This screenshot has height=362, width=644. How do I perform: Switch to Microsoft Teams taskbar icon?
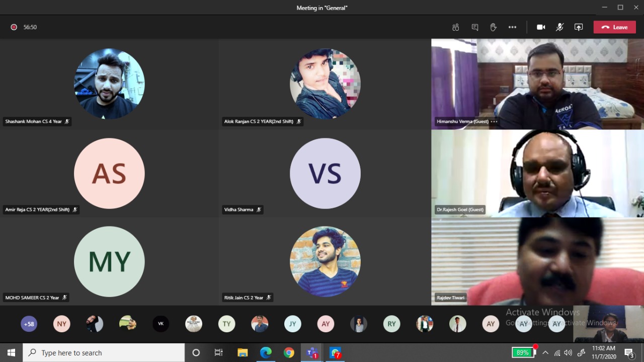tap(312, 352)
